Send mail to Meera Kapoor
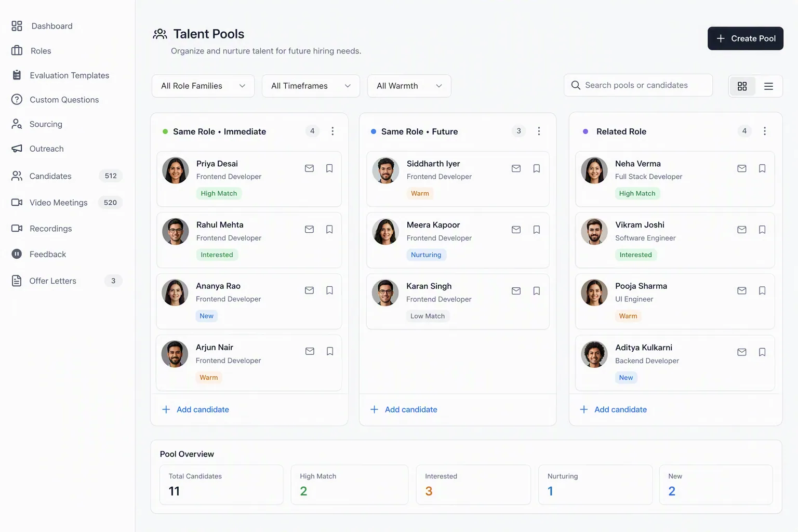798x532 pixels. coord(516,230)
